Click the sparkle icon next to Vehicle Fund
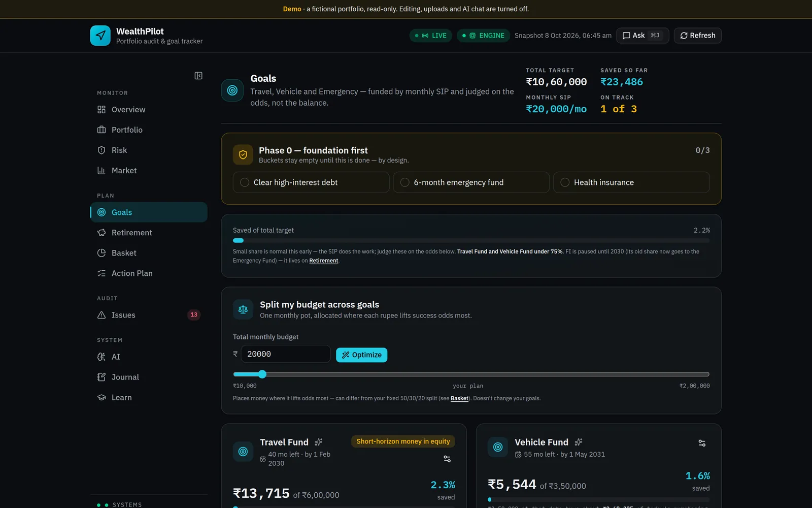Screen dimensions: 812x508 [x=579, y=442]
